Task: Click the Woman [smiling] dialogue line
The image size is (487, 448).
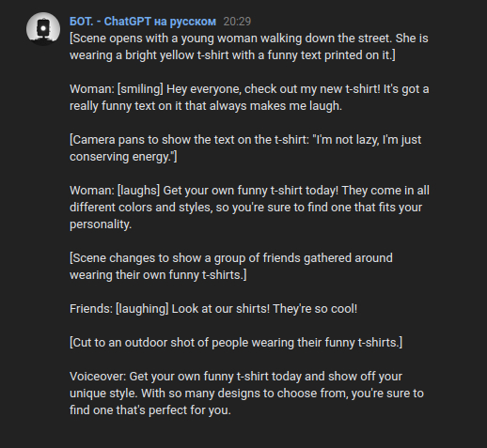Action: click(x=249, y=89)
